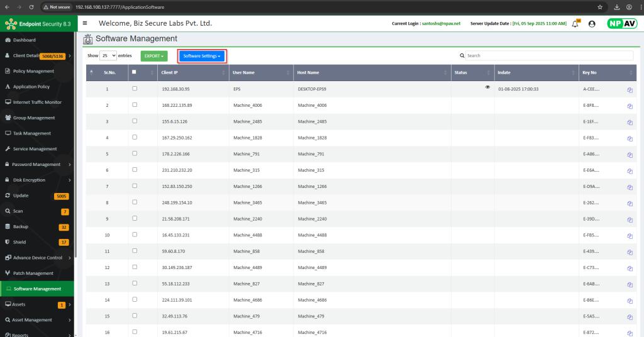Open the Software Settings dropdown

[x=202, y=56]
